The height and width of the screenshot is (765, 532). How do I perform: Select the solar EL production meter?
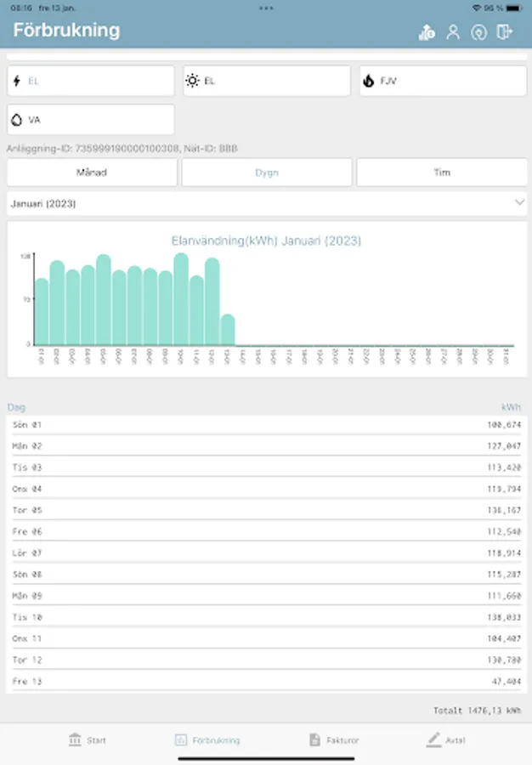tap(267, 81)
